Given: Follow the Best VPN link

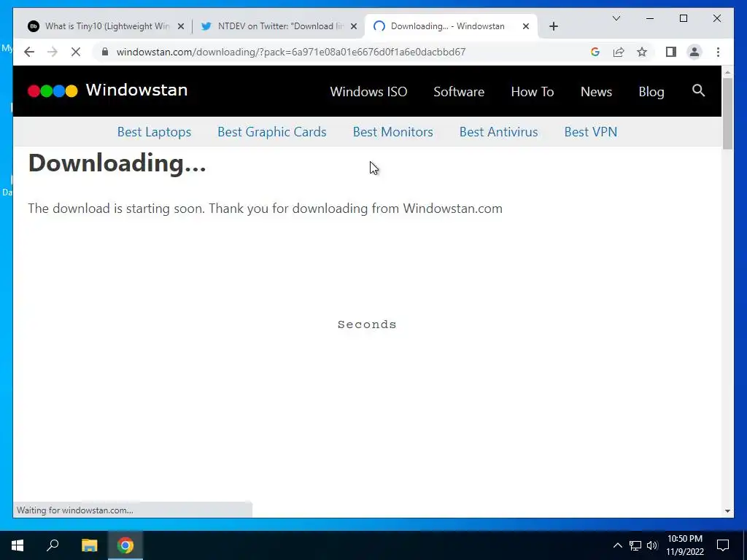Looking at the screenshot, I should [591, 132].
